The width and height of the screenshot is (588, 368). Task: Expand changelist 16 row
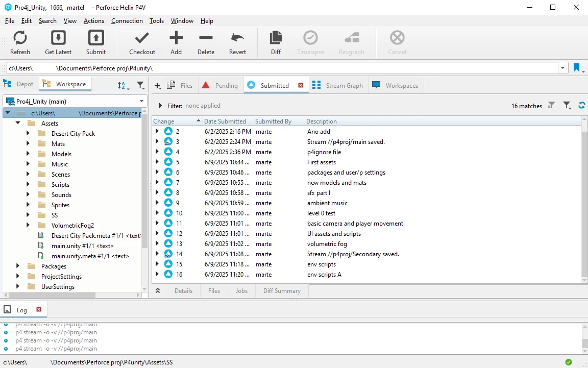click(x=157, y=274)
